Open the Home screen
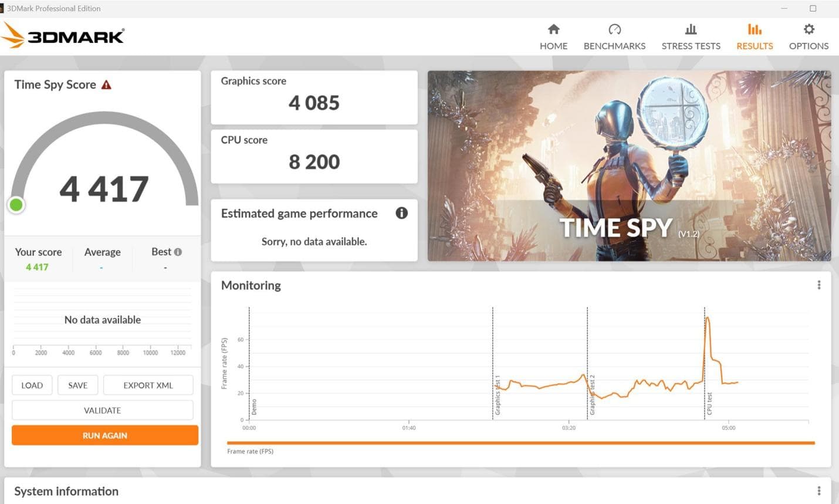This screenshot has width=839, height=504. 553,36
